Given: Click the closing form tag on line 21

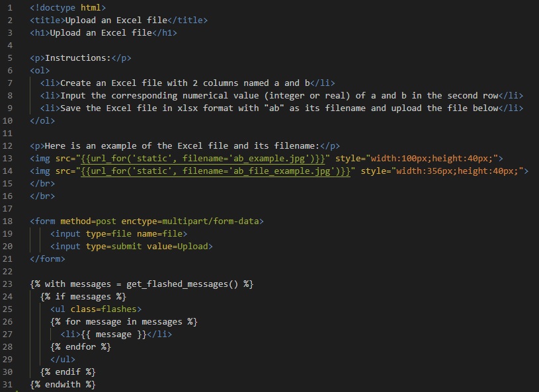Looking at the screenshot, I should [x=48, y=259].
